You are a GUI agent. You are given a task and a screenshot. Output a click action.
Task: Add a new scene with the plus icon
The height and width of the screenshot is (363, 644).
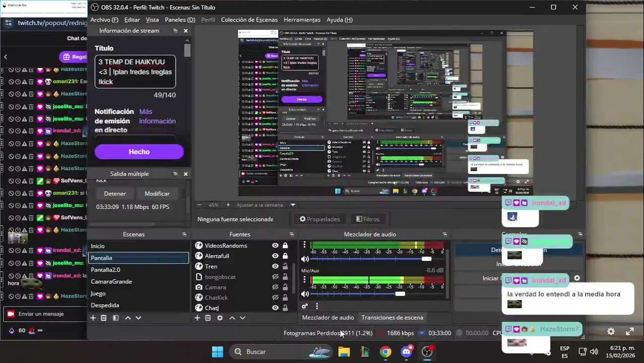pos(93,318)
